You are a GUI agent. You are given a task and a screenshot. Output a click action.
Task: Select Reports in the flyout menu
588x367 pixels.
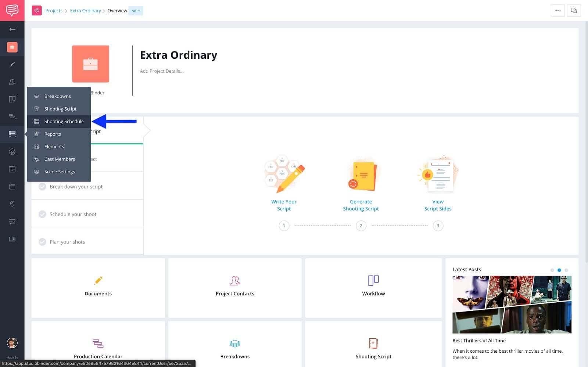click(x=59, y=134)
